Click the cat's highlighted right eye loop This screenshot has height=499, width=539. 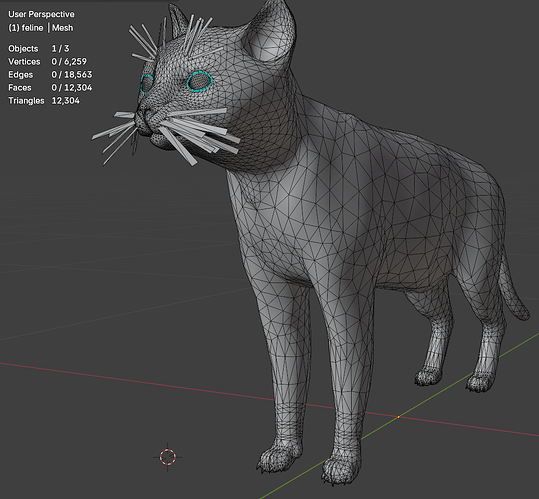(x=200, y=81)
